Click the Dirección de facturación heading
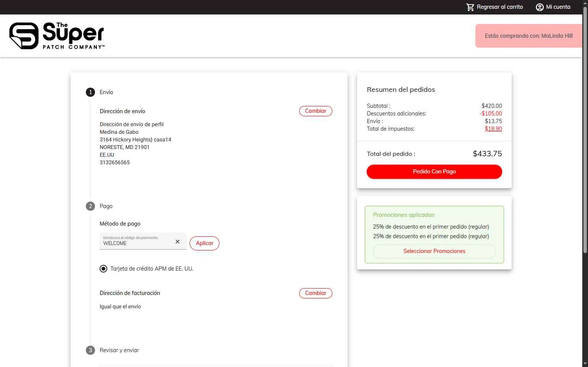This screenshot has width=588, height=367. pos(130,293)
